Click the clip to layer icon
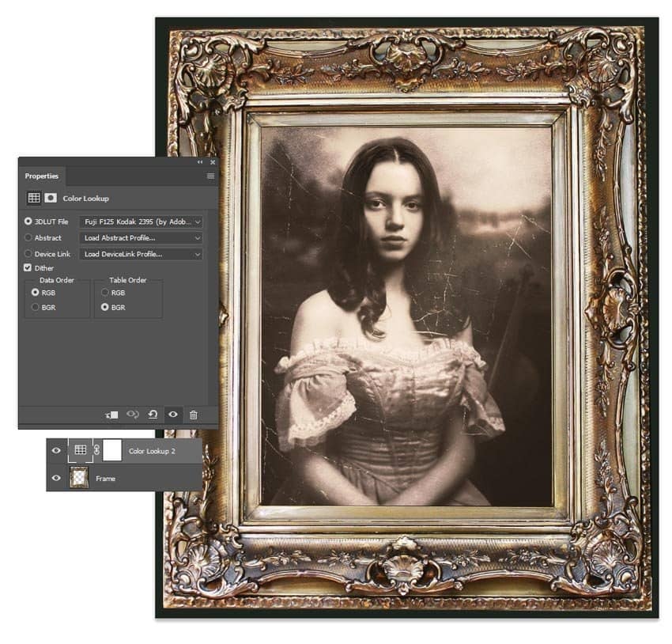The height and width of the screenshot is (644, 672). (x=111, y=414)
